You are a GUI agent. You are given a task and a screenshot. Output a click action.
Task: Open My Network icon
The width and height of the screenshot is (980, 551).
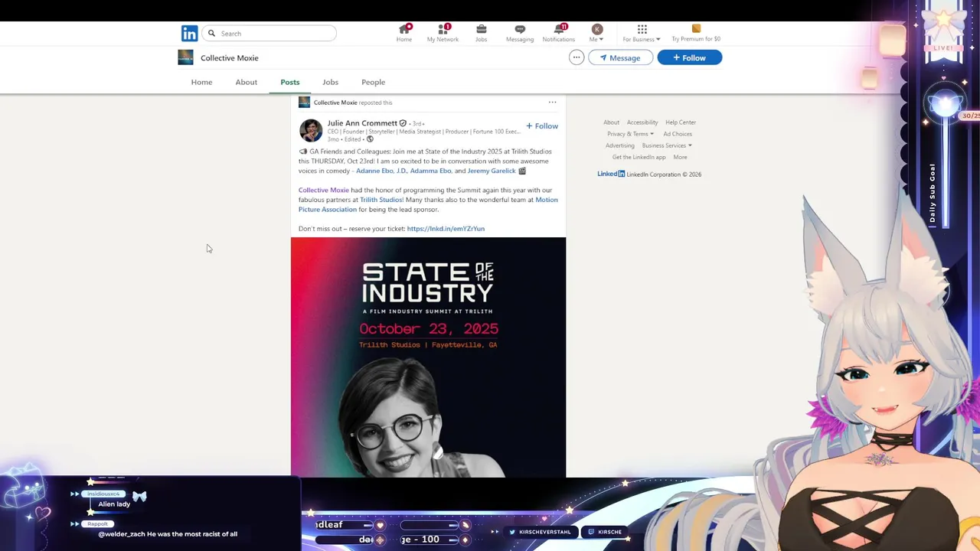pos(443,33)
